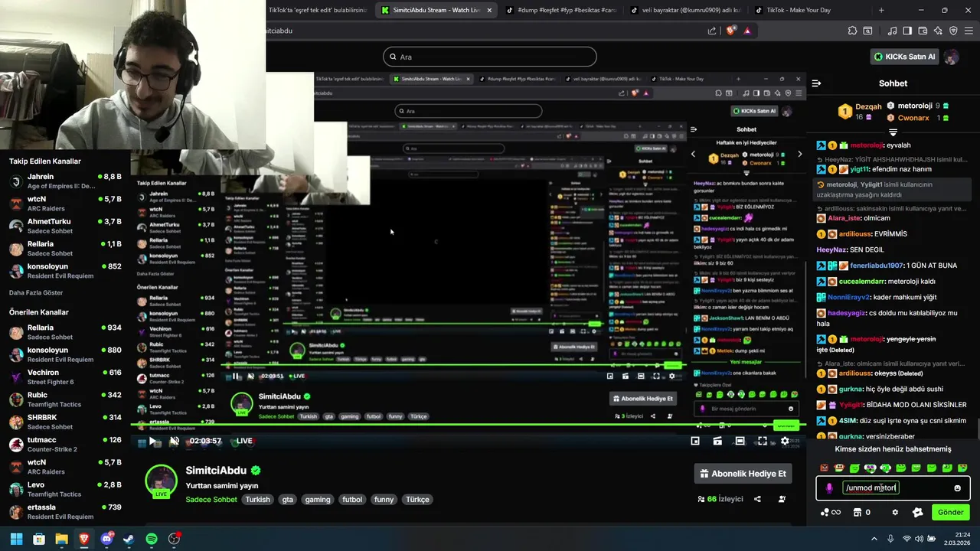Open main player settings gear icon
980x551 pixels.
pyautogui.click(x=785, y=441)
